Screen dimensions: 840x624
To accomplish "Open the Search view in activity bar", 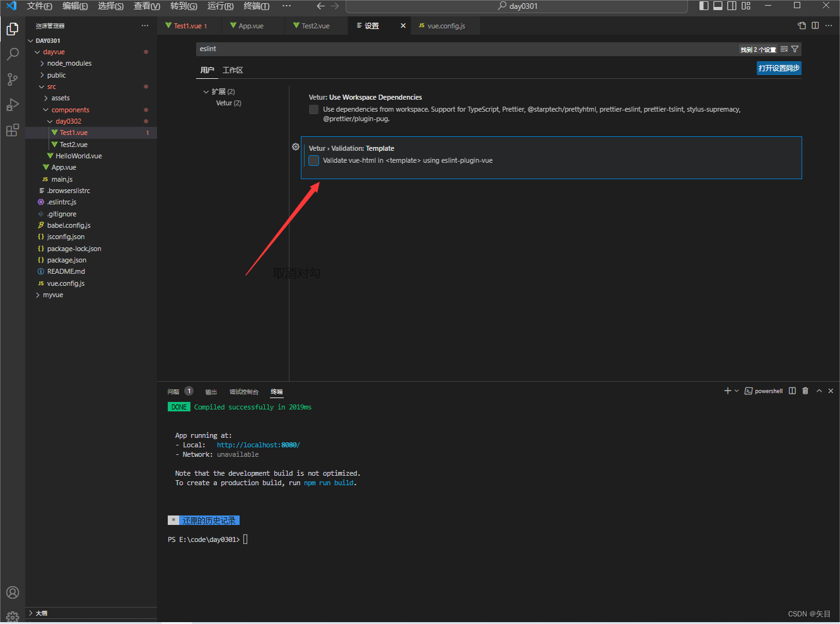I will 12,54.
